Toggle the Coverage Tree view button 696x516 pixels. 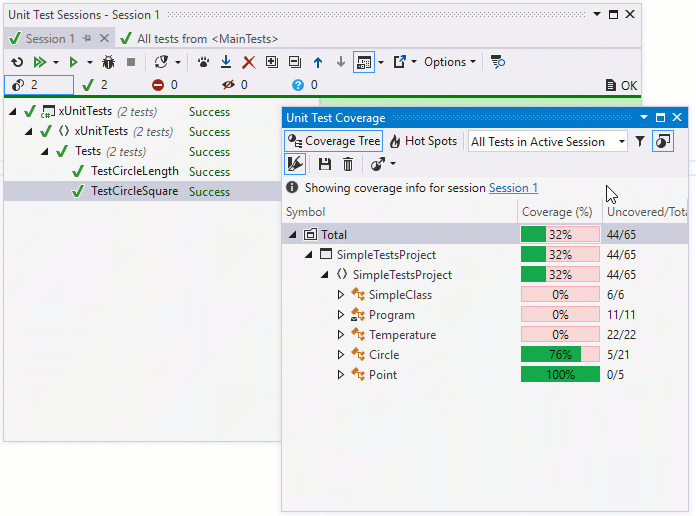[x=334, y=142]
